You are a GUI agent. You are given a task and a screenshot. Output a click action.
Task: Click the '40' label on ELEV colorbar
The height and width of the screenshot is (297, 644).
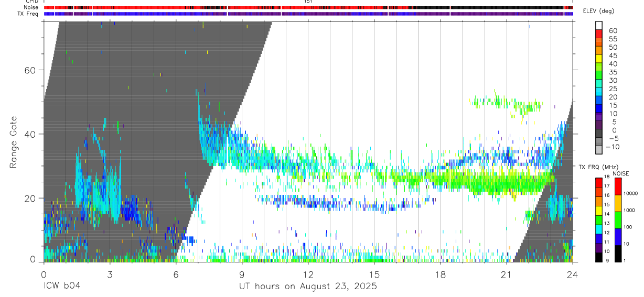coord(613,64)
